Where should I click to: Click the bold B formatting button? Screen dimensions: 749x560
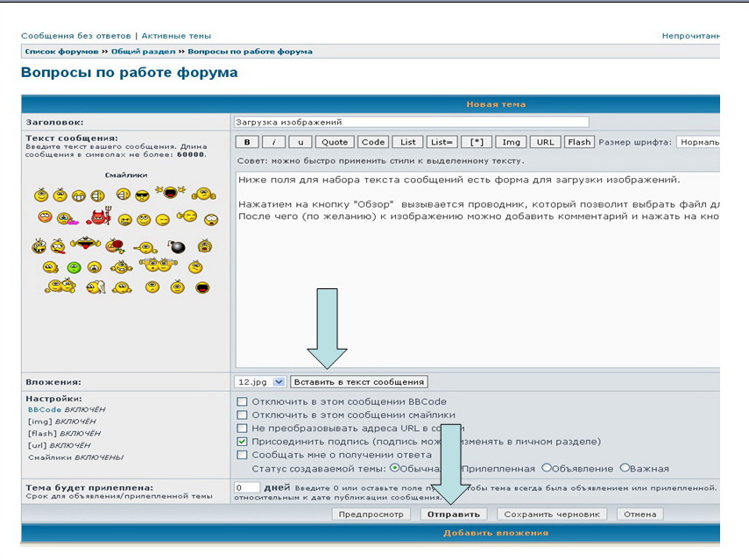tap(247, 142)
